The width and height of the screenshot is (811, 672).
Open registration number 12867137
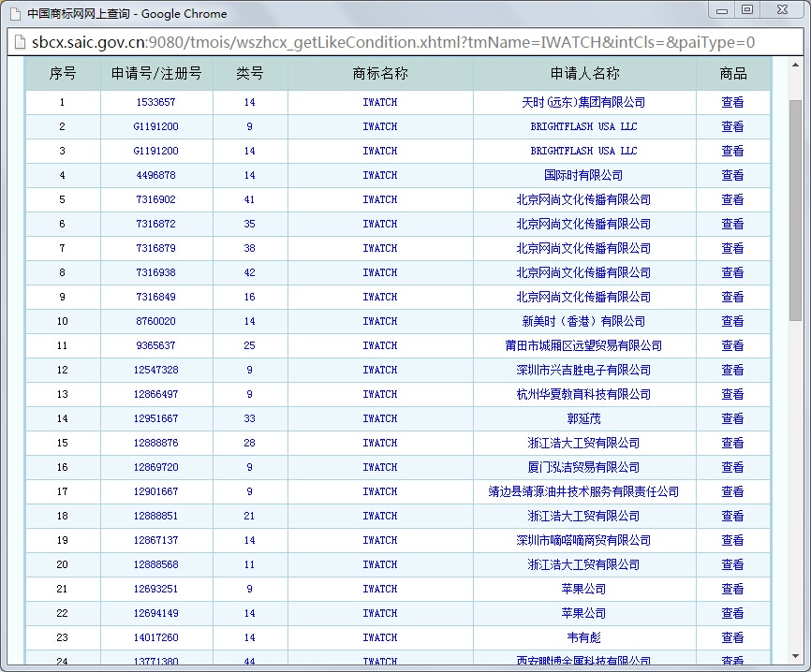pyautogui.click(x=155, y=540)
